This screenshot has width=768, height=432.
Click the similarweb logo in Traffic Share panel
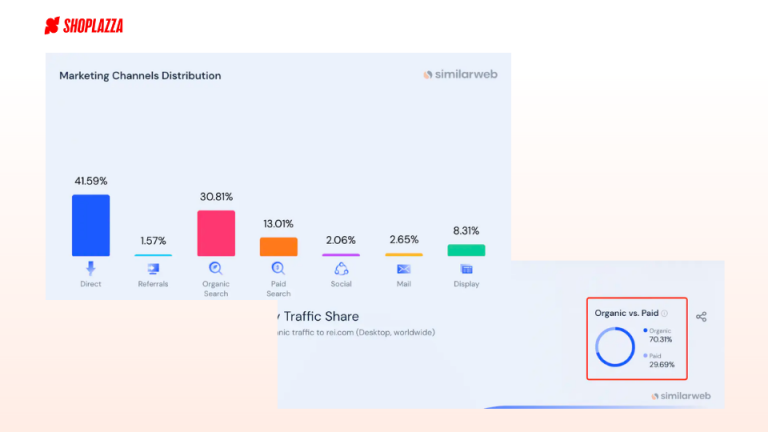point(681,396)
